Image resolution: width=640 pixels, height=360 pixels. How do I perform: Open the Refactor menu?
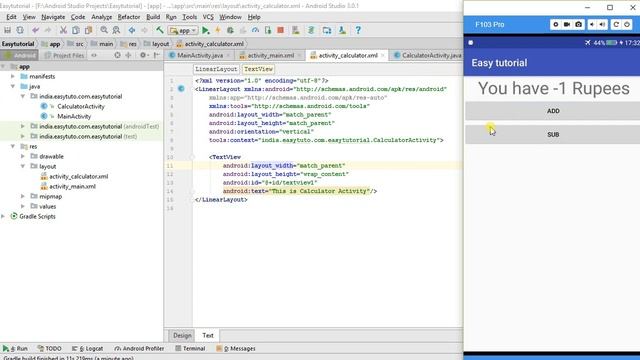[129, 17]
